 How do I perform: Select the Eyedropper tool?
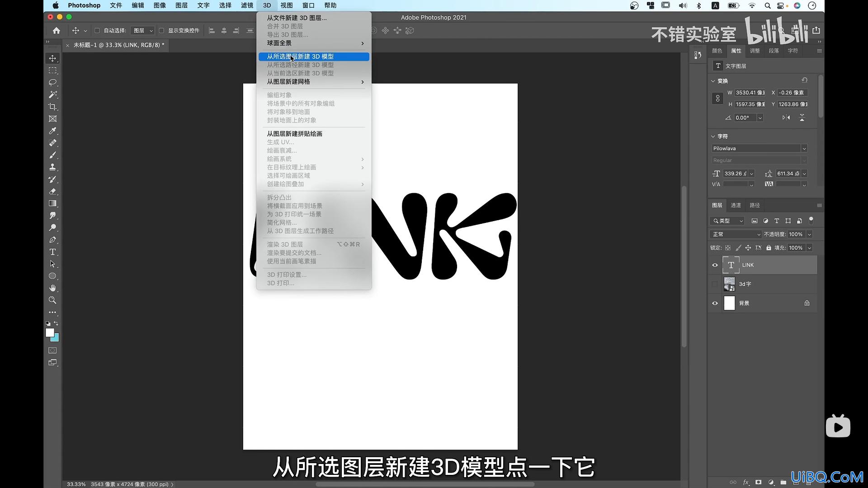point(52,131)
